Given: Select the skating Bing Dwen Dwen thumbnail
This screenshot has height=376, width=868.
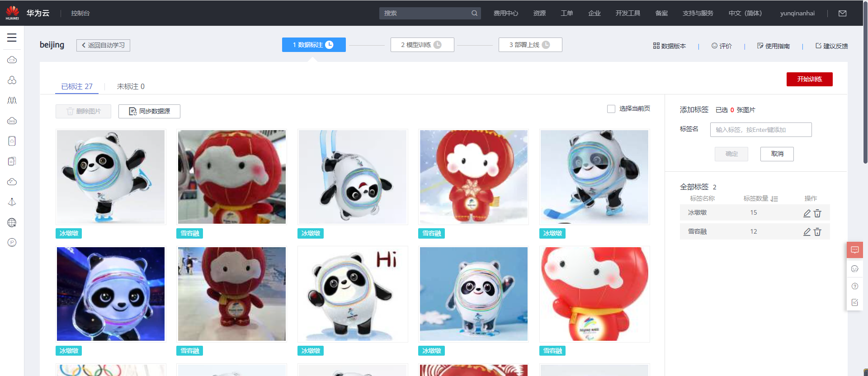Looking at the screenshot, I should [x=111, y=177].
